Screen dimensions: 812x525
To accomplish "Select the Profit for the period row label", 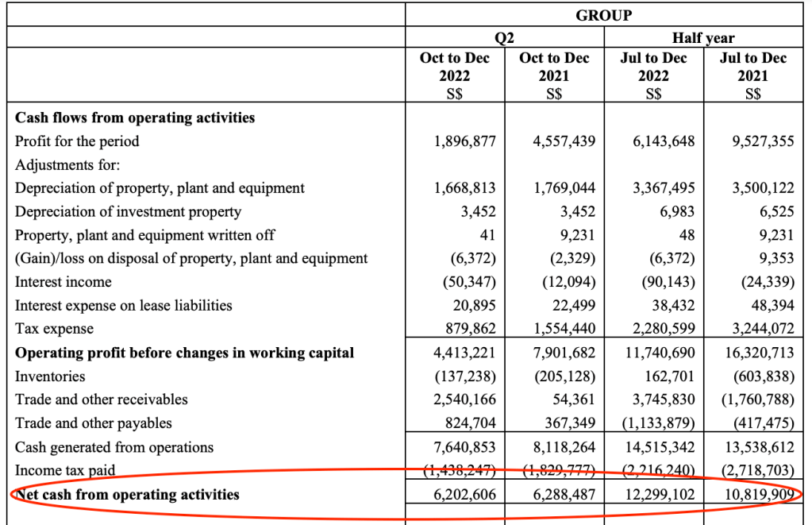I will pos(77,141).
